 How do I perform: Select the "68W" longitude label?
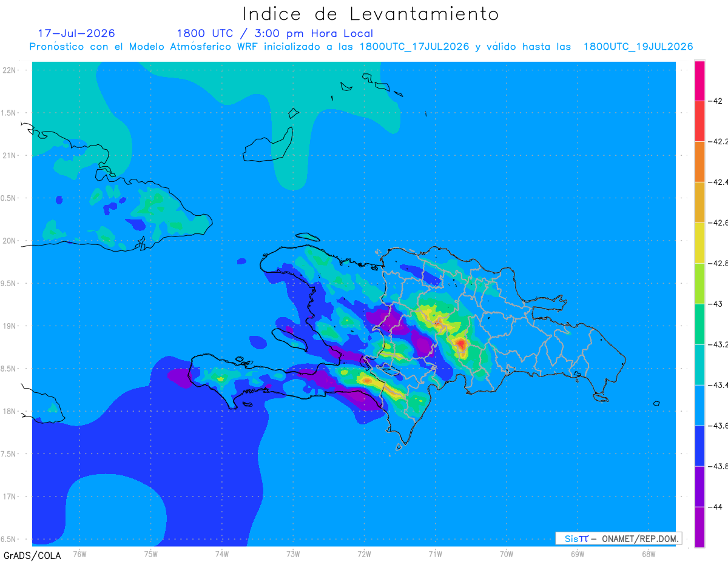click(x=649, y=554)
